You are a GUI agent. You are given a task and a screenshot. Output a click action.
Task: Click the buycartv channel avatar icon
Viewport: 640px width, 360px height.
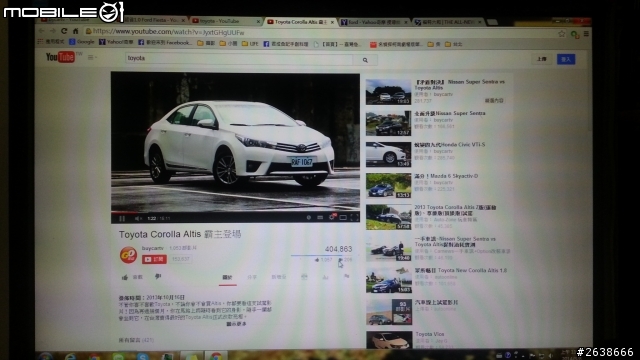pyautogui.click(x=128, y=255)
